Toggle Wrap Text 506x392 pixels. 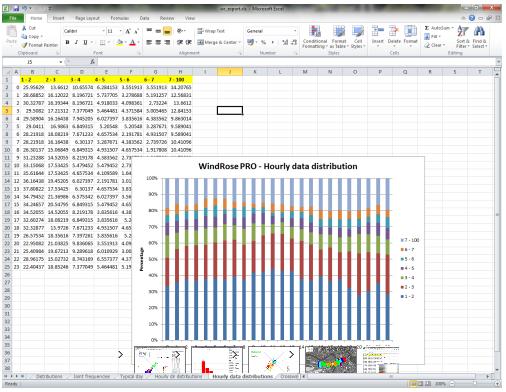pyautogui.click(x=211, y=31)
